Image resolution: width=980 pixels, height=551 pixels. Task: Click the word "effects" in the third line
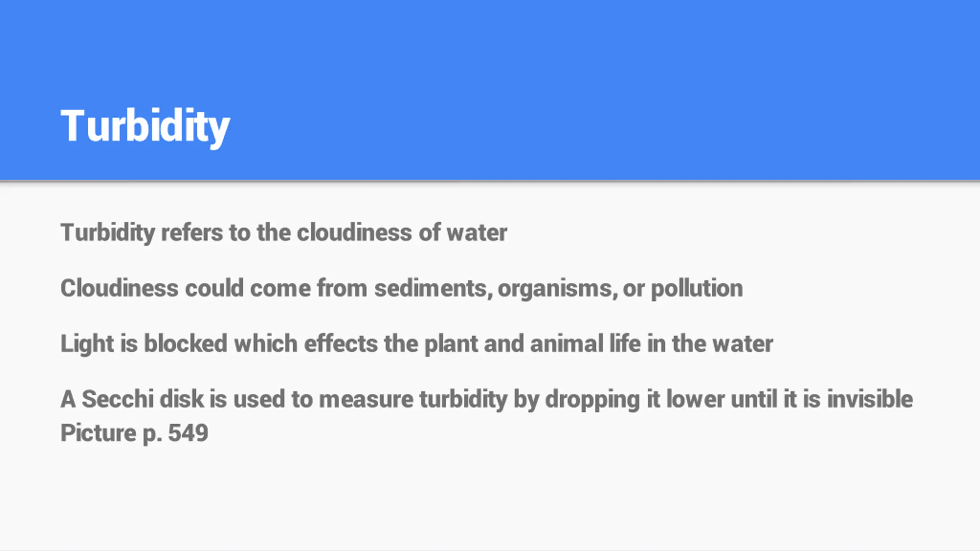[x=341, y=343]
